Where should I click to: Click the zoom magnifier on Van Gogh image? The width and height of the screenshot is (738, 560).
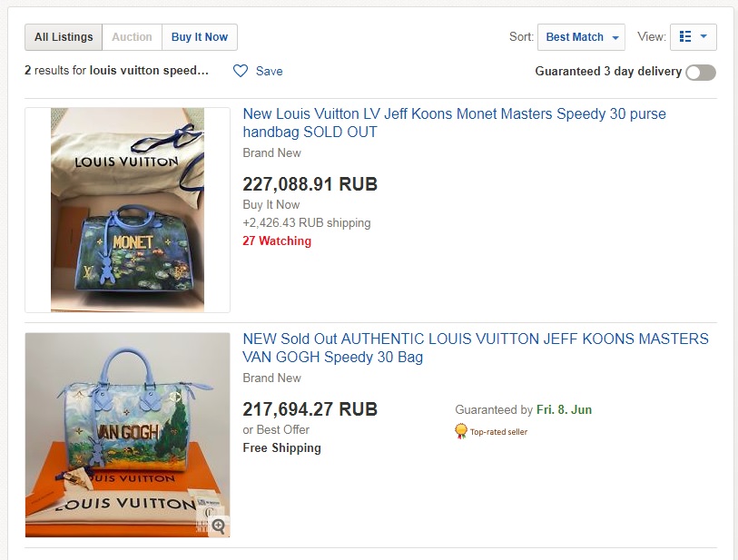[x=218, y=526]
